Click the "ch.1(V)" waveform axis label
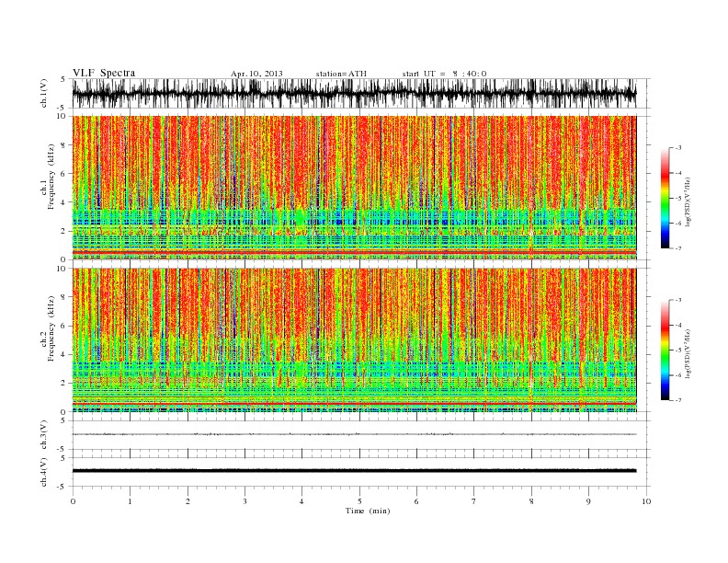The width and height of the screenshot is (728, 563). tap(44, 93)
